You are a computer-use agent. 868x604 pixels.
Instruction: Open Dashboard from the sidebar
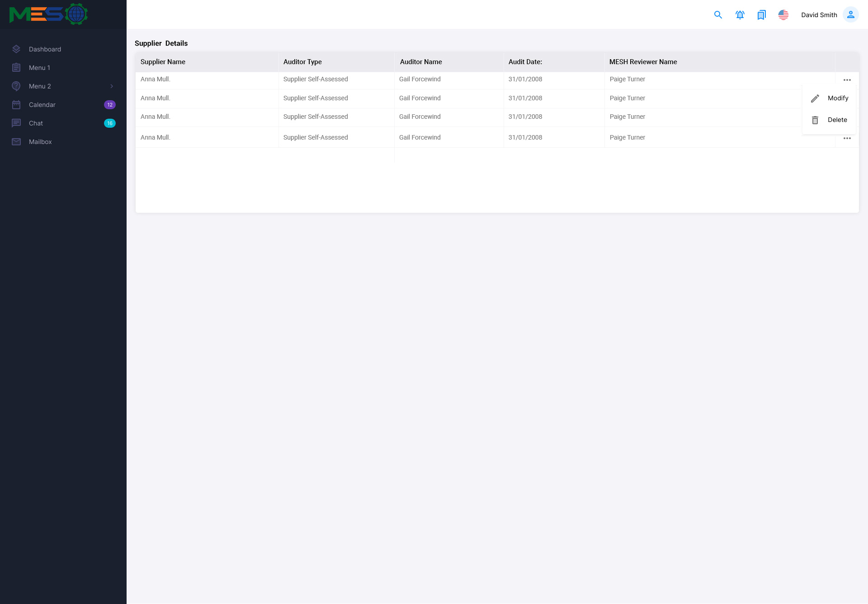click(x=45, y=49)
